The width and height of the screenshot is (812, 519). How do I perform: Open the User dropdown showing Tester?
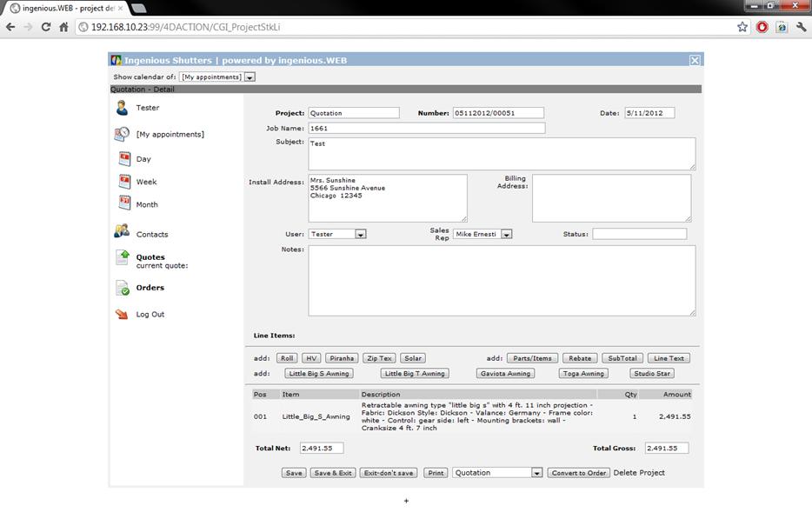pos(360,234)
